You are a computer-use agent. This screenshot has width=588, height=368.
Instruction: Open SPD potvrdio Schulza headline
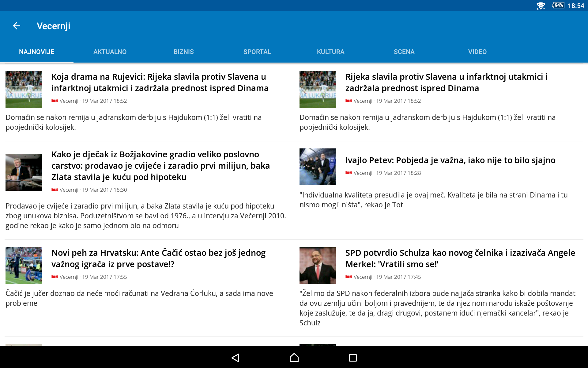pyautogui.click(x=460, y=258)
